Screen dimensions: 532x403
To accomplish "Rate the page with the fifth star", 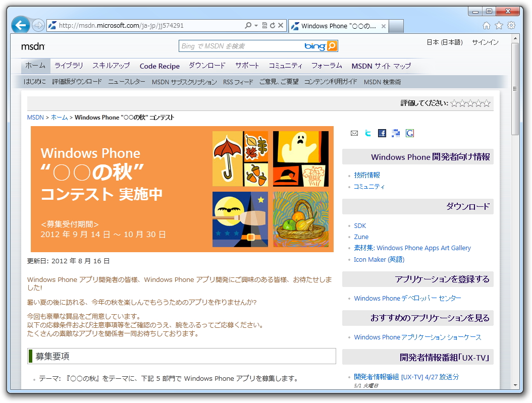I will (487, 103).
